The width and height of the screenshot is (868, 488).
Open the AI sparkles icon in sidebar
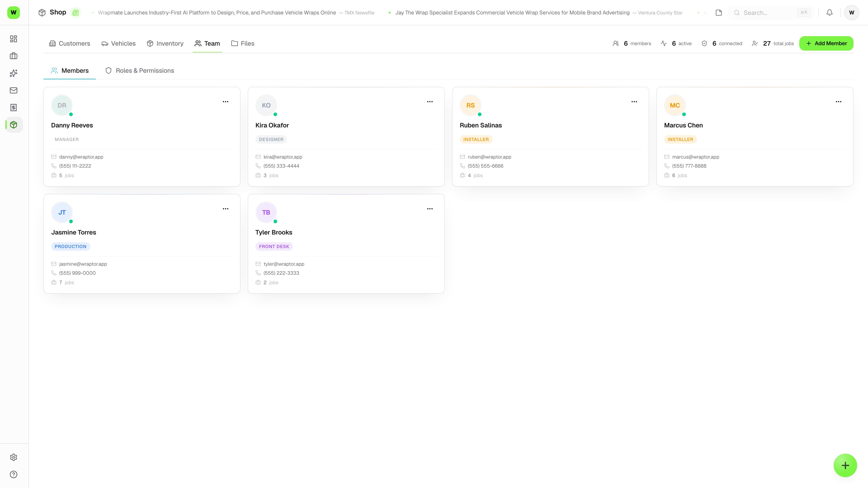[14, 73]
